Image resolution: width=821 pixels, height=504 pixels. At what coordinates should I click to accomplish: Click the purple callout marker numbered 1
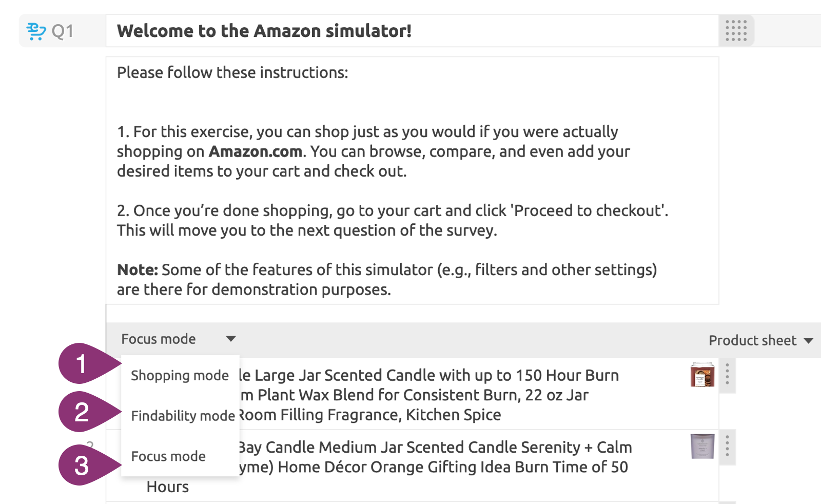click(83, 364)
